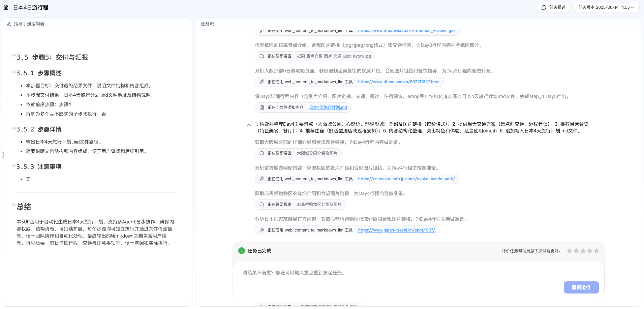Click the 祇园 景点介绍 图片 交通 search chip
Screen dimensions: 644x309
click(315, 56)
